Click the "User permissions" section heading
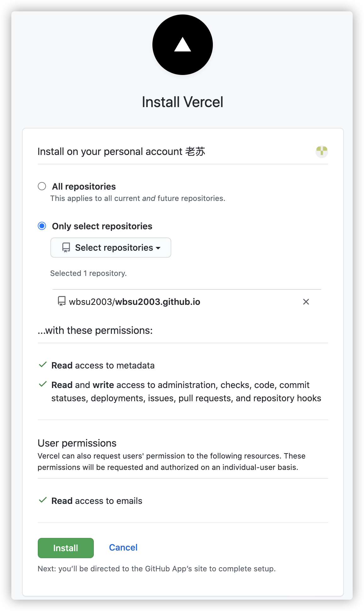Viewport: 364px width, 611px height. coord(77,443)
